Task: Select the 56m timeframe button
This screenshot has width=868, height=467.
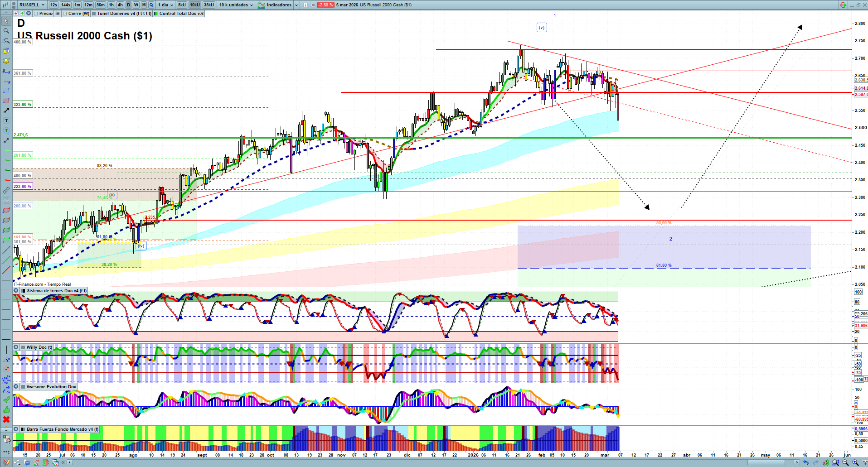Action: [x=101, y=5]
